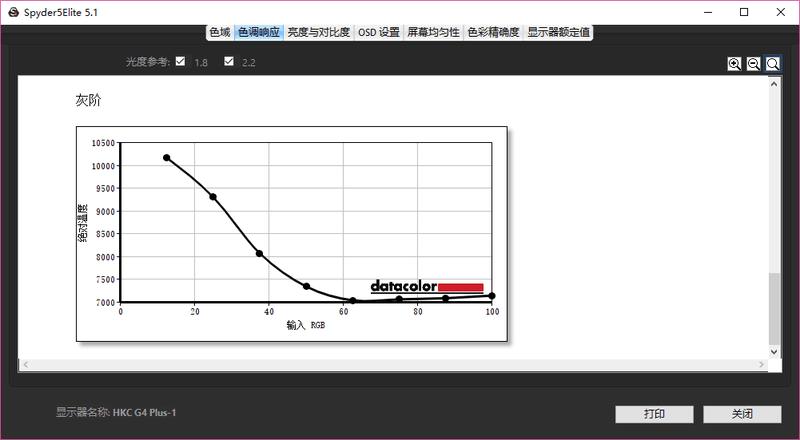
Task: Toggle the 1.8 gamma reference checkbox
Action: click(180, 61)
